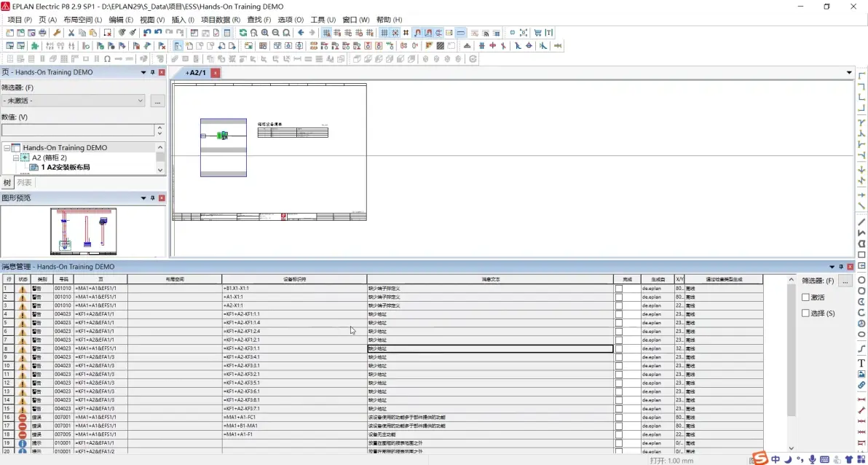Select the straight Line drawing tool
868x465 pixels.
(861, 222)
